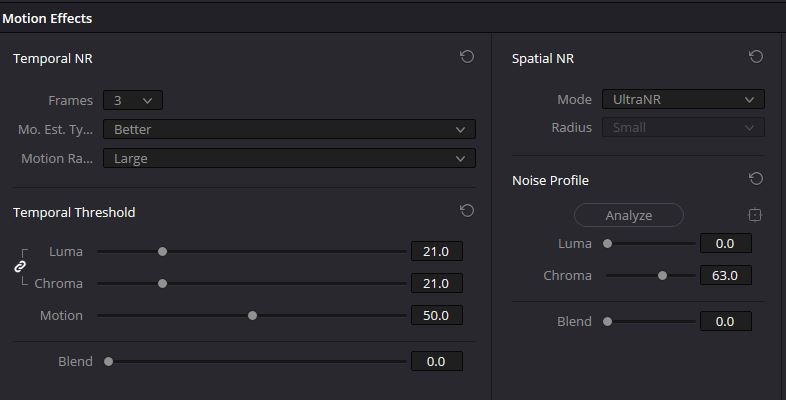Open the Frames dropdown
786x400 pixels.
(x=132, y=100)
